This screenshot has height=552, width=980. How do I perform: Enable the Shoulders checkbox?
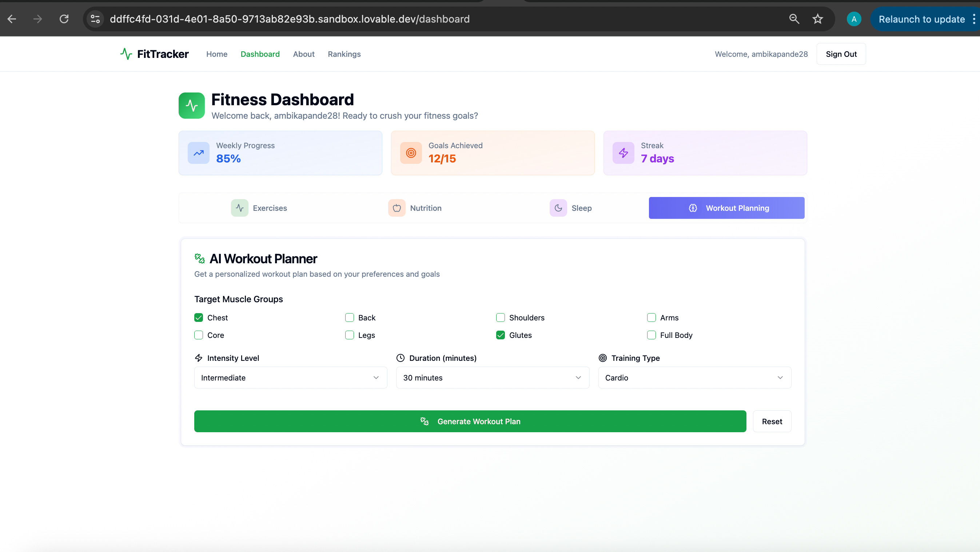(x=500, y=318)
